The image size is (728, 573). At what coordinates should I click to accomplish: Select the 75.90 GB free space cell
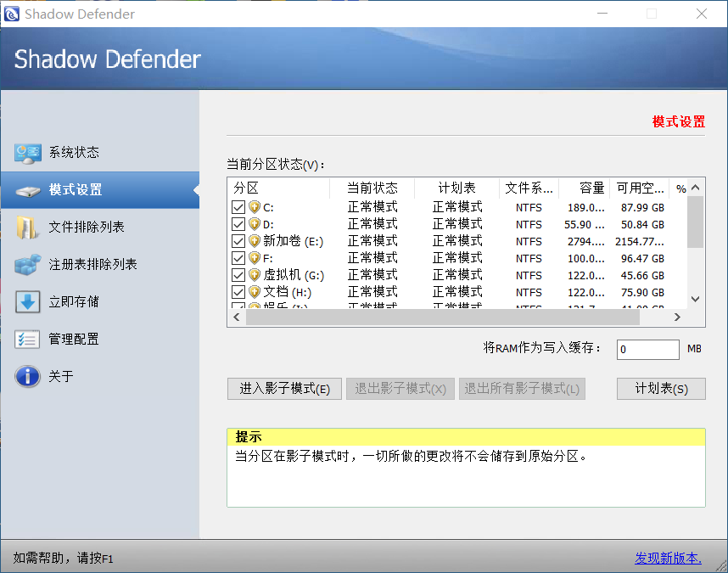(642, 293)
